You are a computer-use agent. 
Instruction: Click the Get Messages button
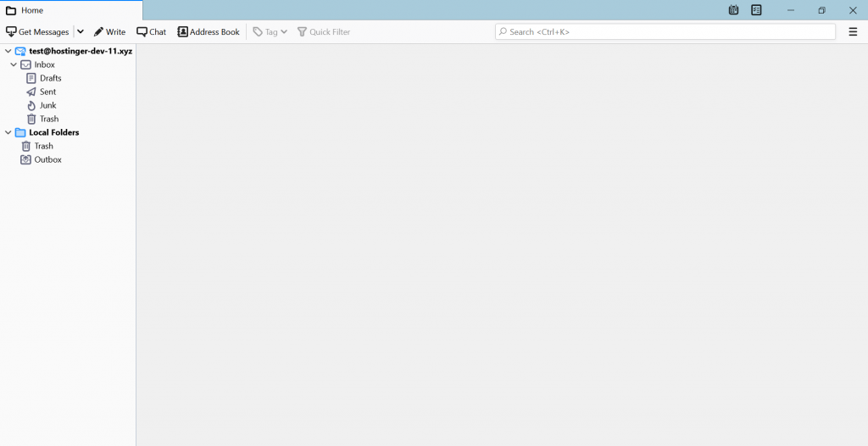37,32
